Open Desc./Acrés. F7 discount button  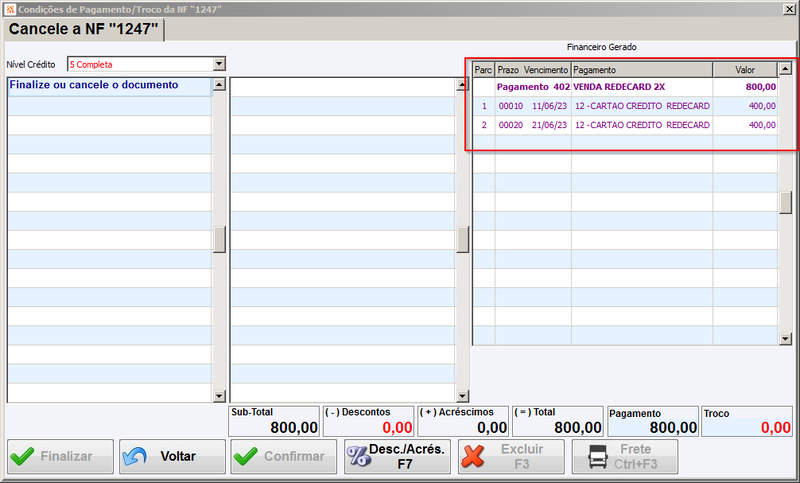[x=397, y=456]
